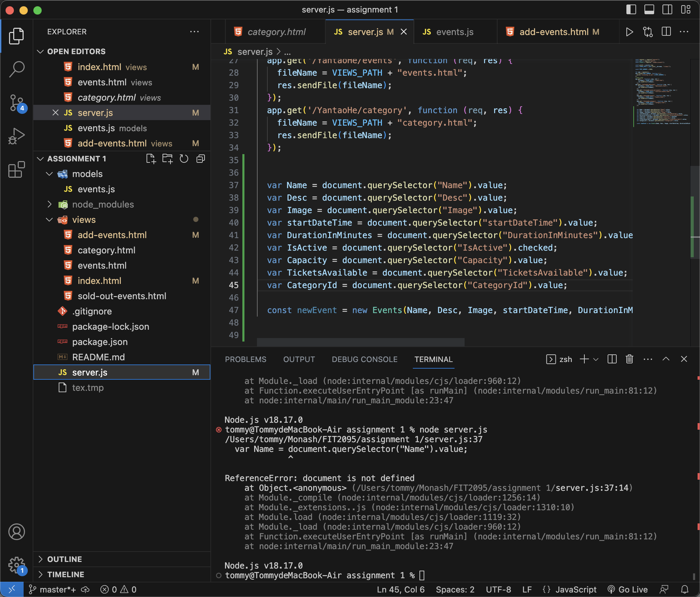
Task: Close server.js in Open Editors list
Action: [55, 113]
